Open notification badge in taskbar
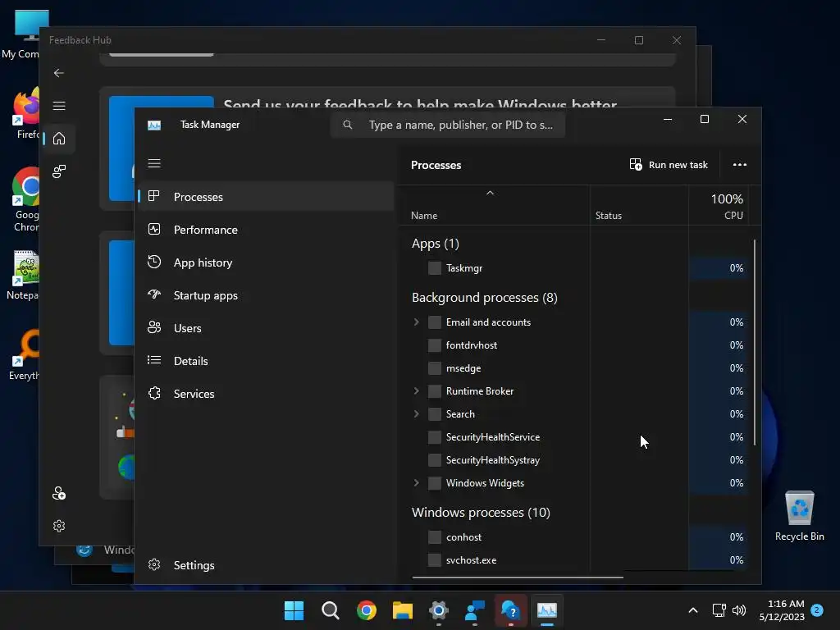This screenshot has width=840, height=630. click(x=817, y=609)
